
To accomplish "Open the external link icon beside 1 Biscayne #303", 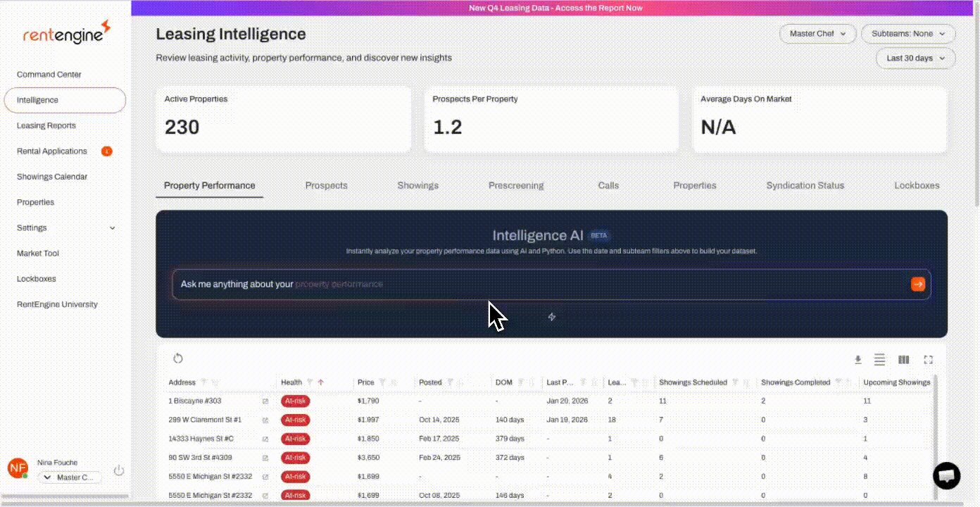I will 264,401.
